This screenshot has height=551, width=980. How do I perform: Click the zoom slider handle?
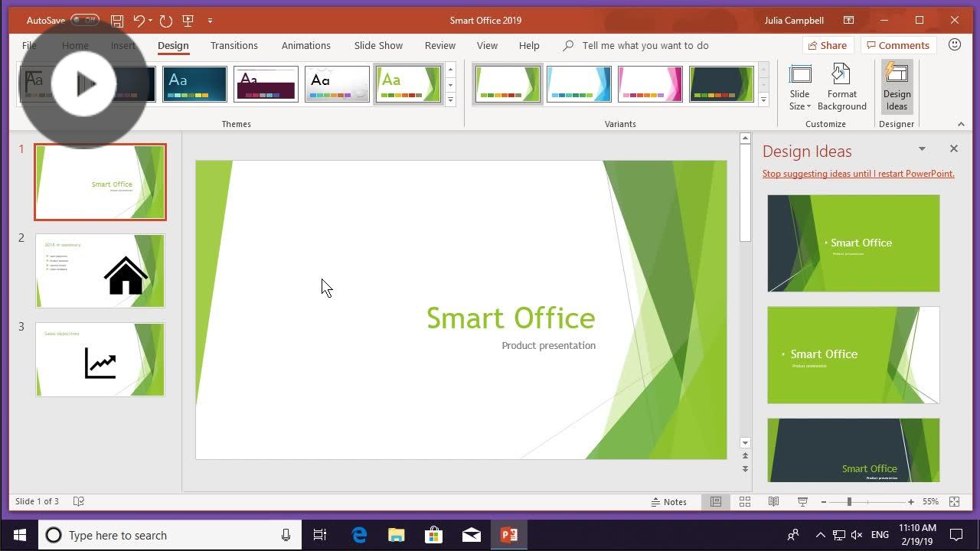point(849,502)
